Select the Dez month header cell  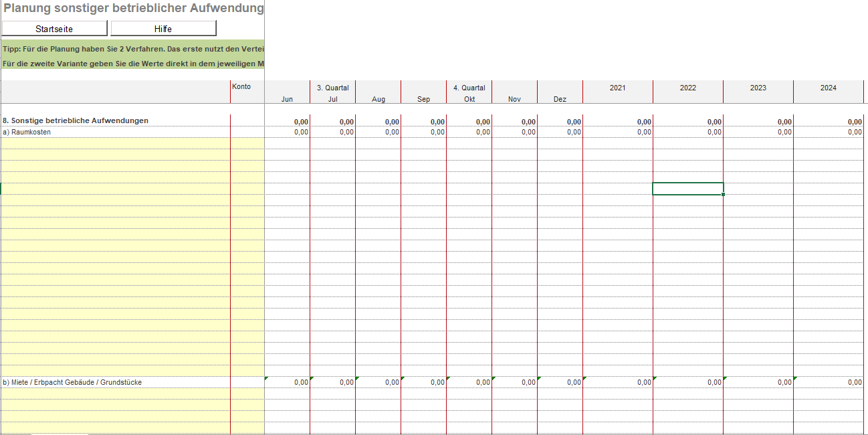tap(560, 99)
